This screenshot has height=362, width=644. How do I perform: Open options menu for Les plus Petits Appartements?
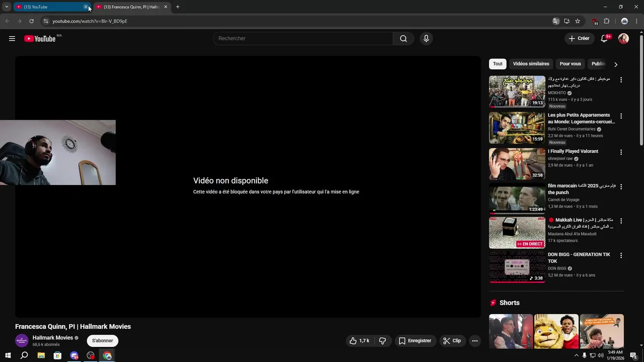coord(621,116)
